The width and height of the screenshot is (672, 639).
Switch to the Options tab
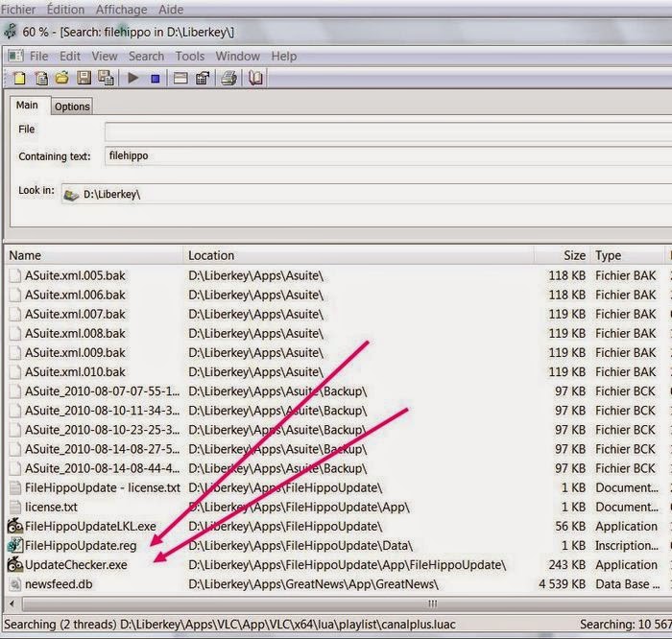tap(72, 106)
